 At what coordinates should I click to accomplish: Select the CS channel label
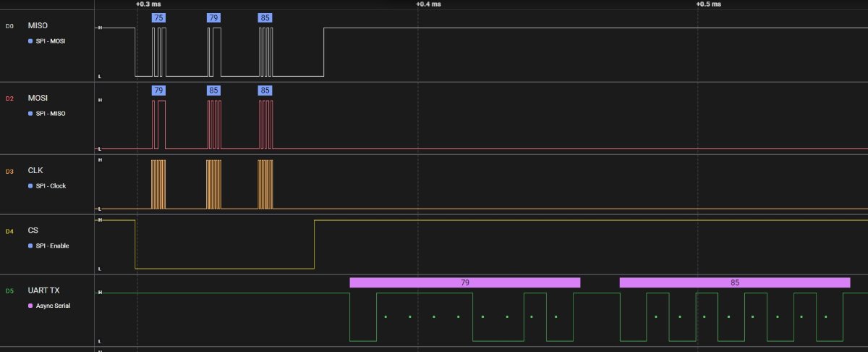click(x=33, y=231)
